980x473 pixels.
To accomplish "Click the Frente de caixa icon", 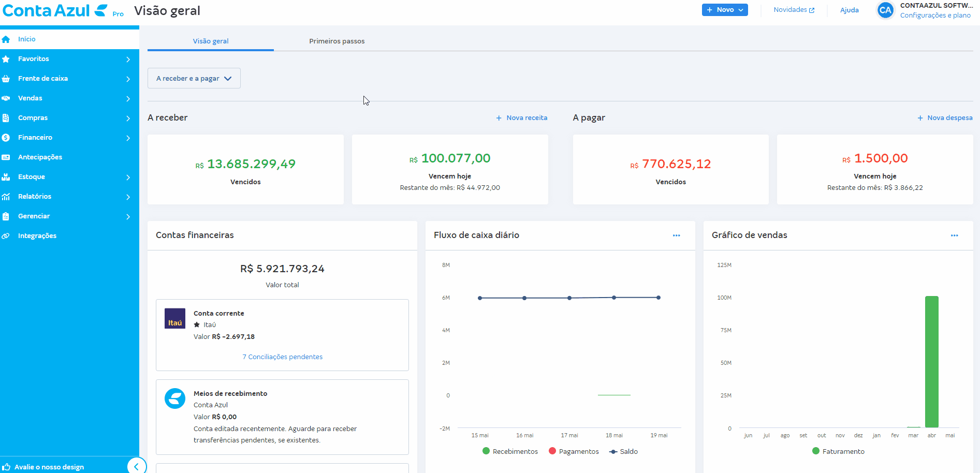I will click(6, 78).
